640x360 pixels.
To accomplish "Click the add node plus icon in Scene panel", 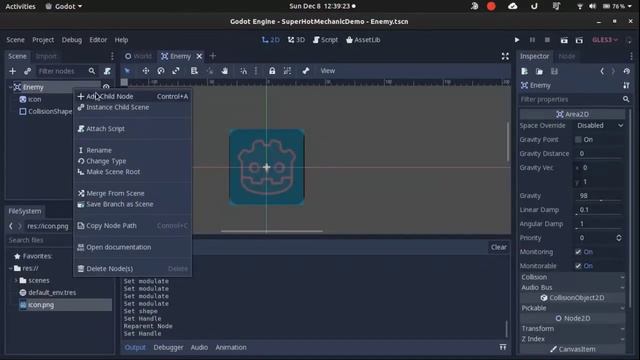I will point(12,71).
